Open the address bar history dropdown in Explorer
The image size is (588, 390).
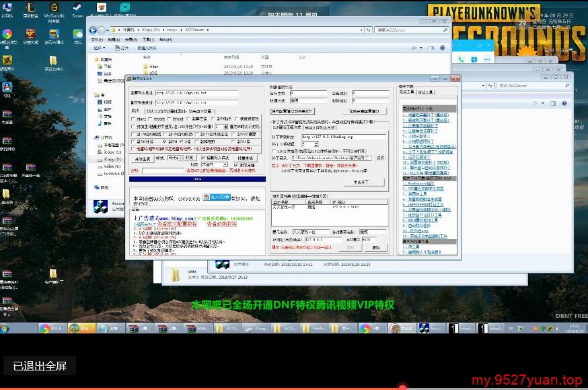click(361, 30)
